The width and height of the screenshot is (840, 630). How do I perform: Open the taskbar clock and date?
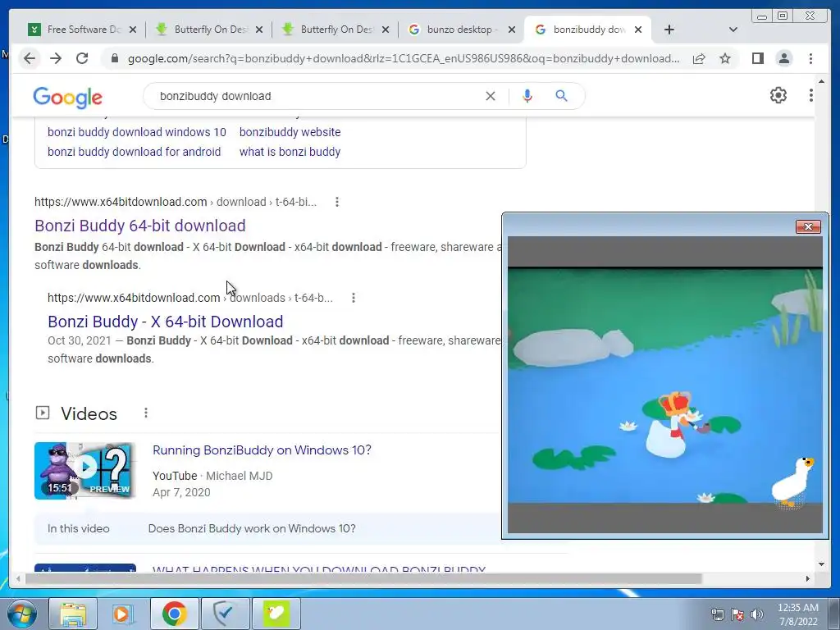point(797,614)
